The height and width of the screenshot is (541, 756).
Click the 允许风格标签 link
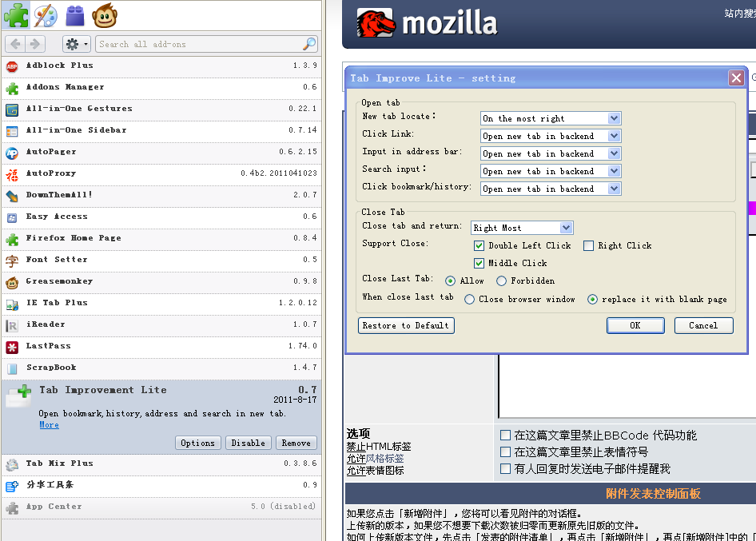click(375, 459)
